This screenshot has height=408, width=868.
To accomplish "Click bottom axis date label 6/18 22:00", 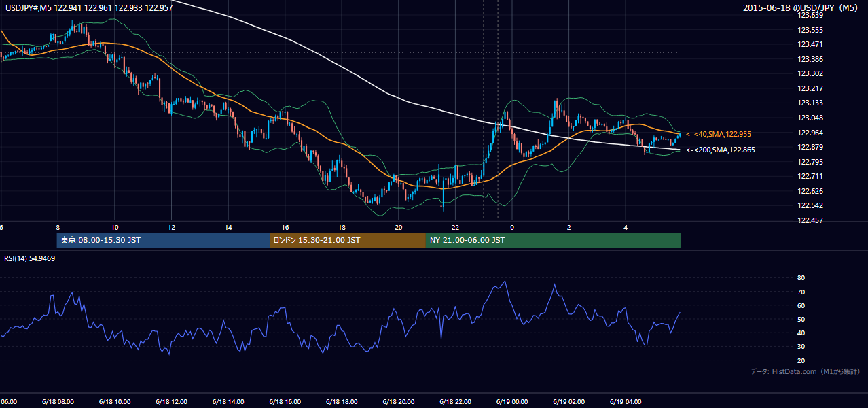I will [x=455, y=401].
